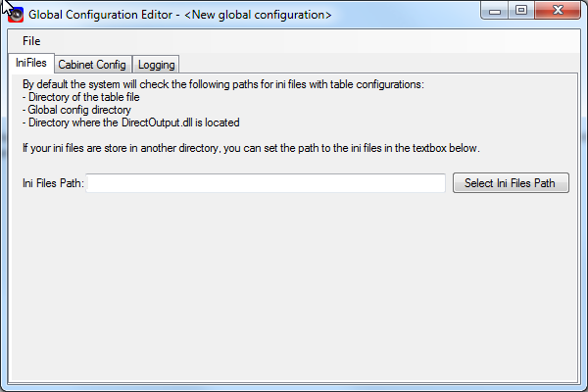Screen dimensions: 588x392
Task: Click the DirectOutput.dll directory line
Action: tap(131, 122)
